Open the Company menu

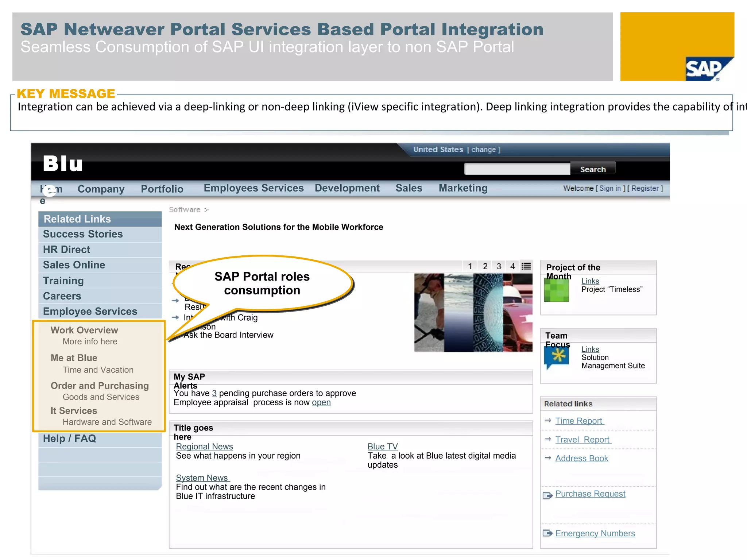click(101, 189)
